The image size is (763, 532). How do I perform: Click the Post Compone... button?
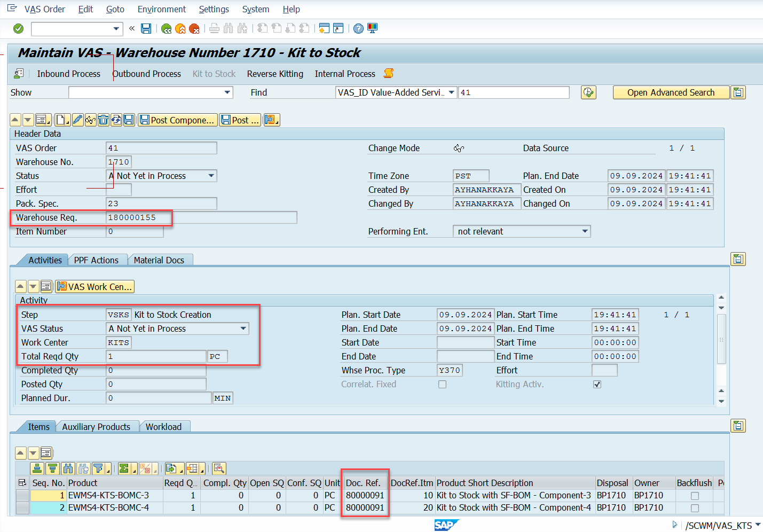(177, 120)
